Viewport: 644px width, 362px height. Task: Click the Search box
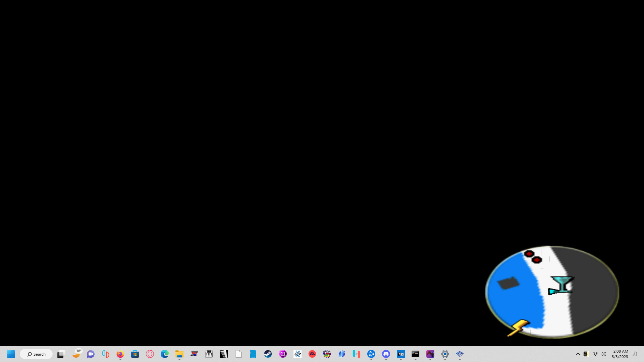point(36,354)
